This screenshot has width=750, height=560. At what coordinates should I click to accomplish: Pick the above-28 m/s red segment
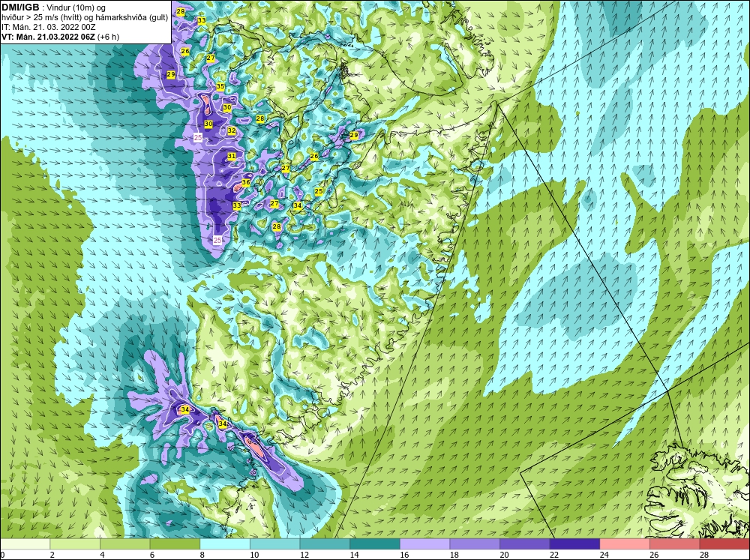tap(724, 544)
